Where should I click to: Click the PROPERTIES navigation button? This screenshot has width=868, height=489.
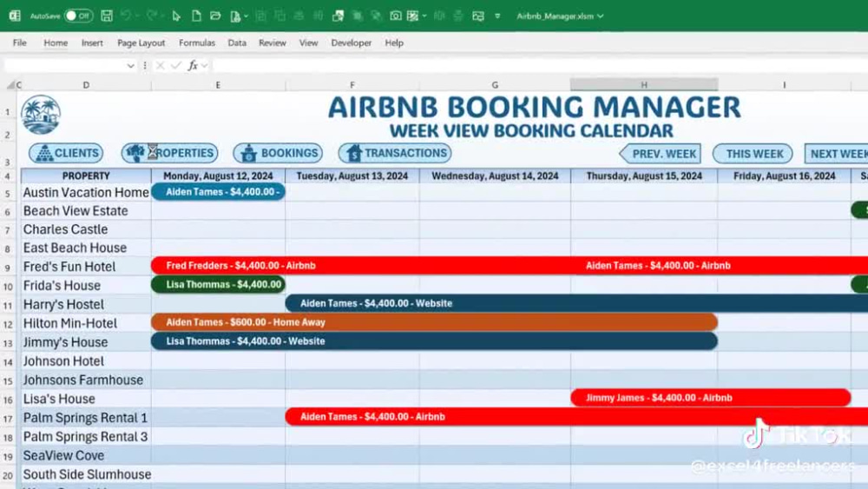point(169,153)
